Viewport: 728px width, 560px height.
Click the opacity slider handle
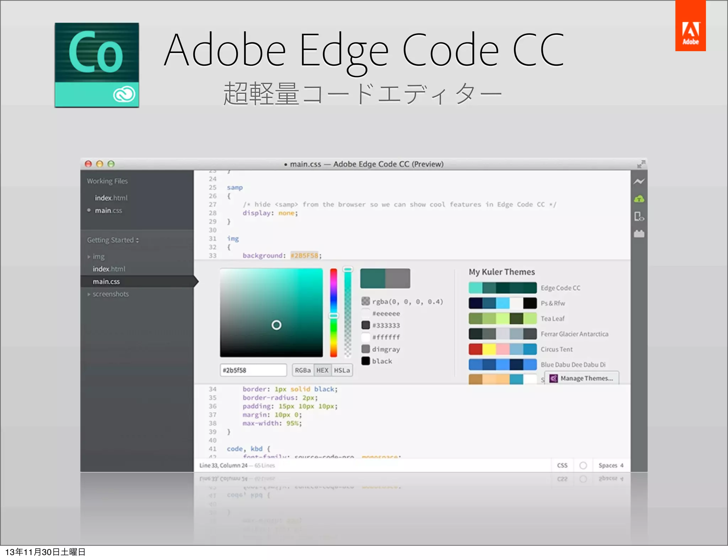pyautogui.click(x=348, y=269)
